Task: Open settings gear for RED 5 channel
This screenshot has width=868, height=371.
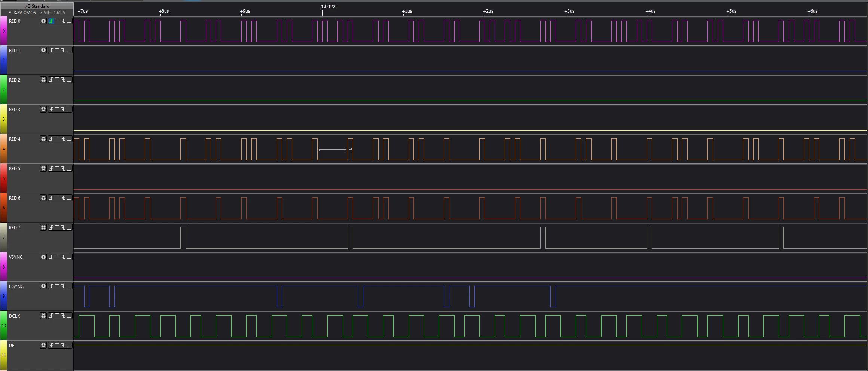Action: point(43,169)
